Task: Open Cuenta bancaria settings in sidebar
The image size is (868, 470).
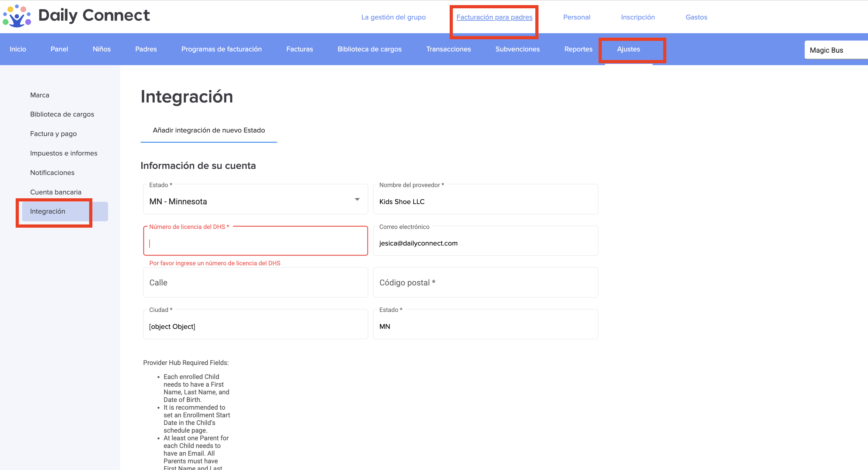Action: pos(56,192)
